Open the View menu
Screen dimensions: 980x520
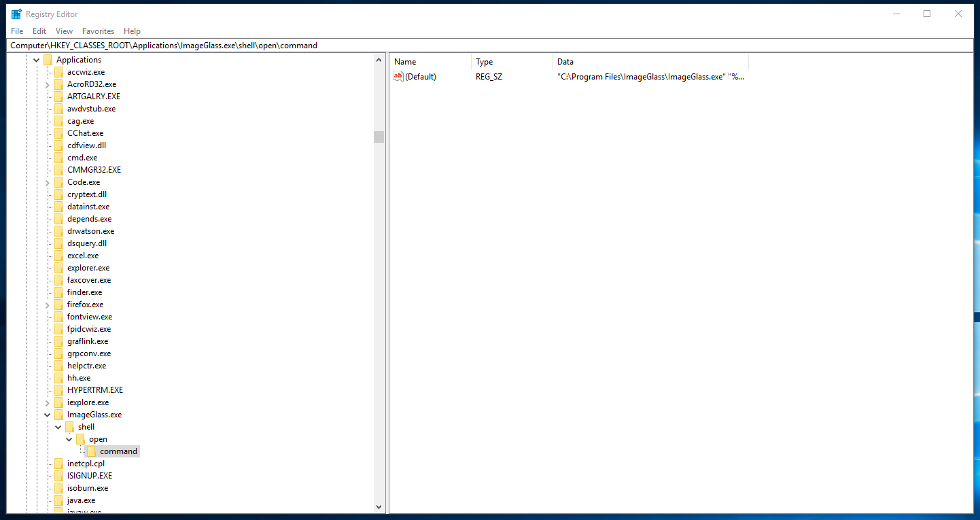(63, 31)
